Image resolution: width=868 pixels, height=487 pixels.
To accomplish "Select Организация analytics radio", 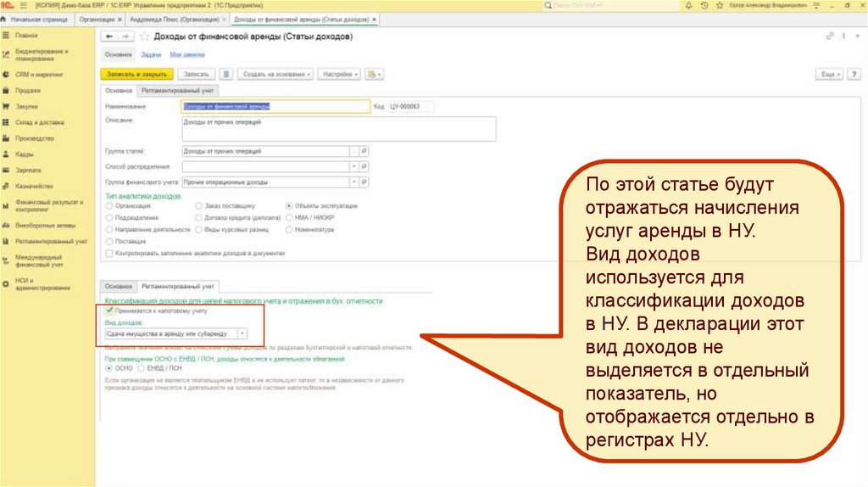I will click(109, 206).
